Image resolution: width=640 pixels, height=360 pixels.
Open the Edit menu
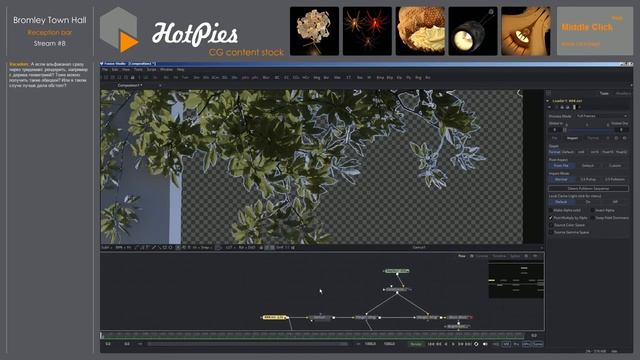coord(115,70)
